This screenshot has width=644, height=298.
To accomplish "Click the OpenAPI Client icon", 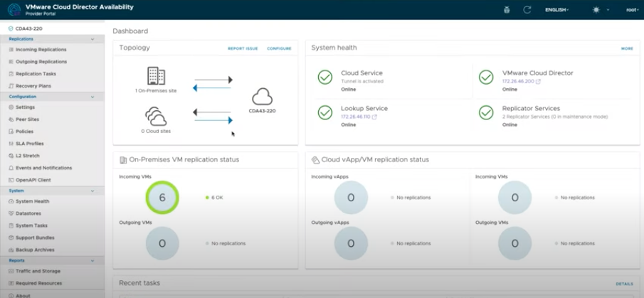I will tap(11, 180).
